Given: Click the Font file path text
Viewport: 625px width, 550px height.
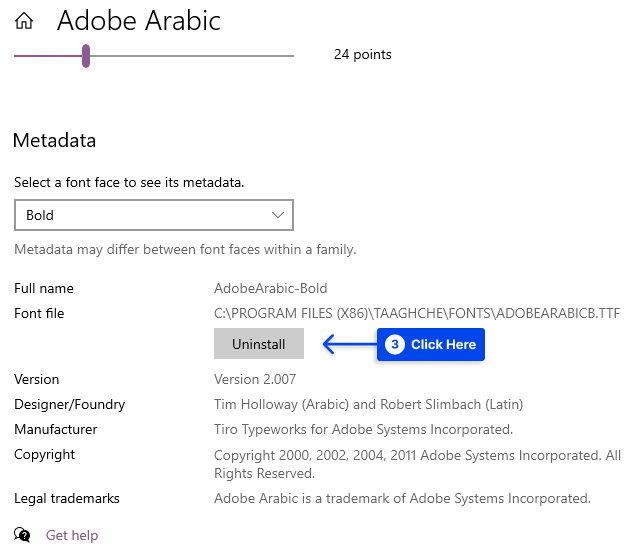Looking at the screenshot, I should click(417, 313).
